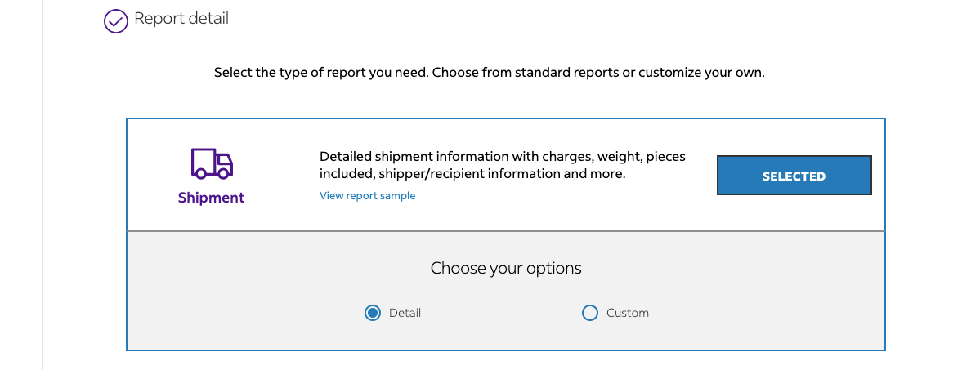
Task: Click the Report detail checkmark icon
Action: (115, 20)
